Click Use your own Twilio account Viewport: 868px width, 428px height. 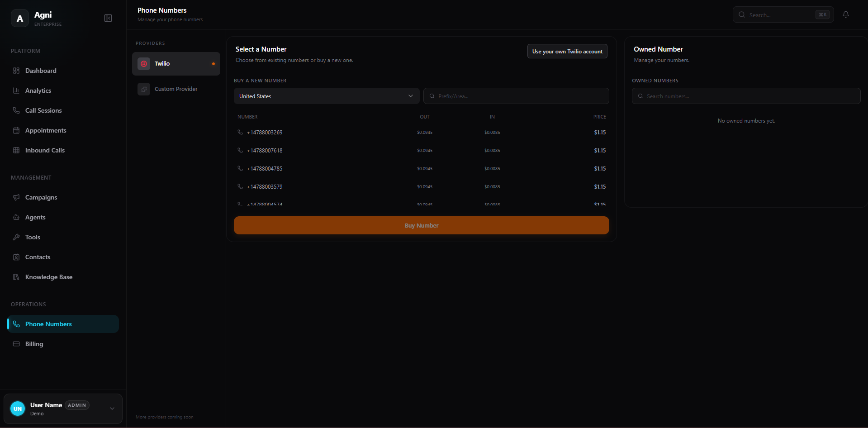click(567, 52)
